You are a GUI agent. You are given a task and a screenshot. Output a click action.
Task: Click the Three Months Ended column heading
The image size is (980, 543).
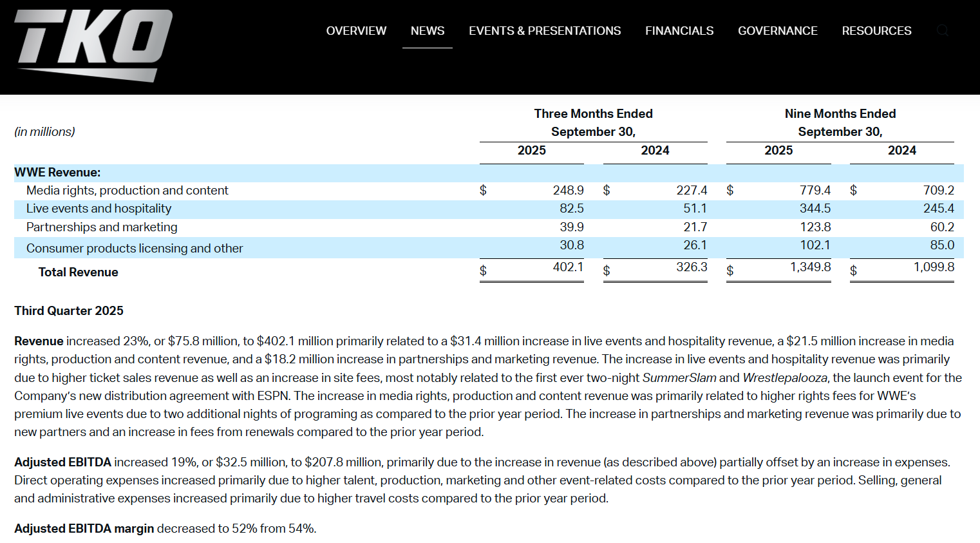593,114
